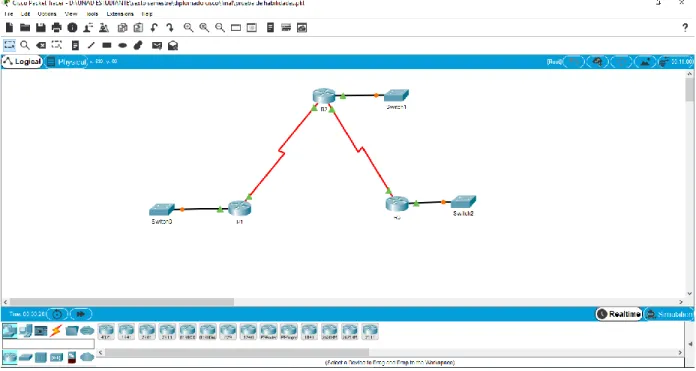Screen dimensions: 696x371
Task: Select the Security subcategory
Action: coord(72,357)
